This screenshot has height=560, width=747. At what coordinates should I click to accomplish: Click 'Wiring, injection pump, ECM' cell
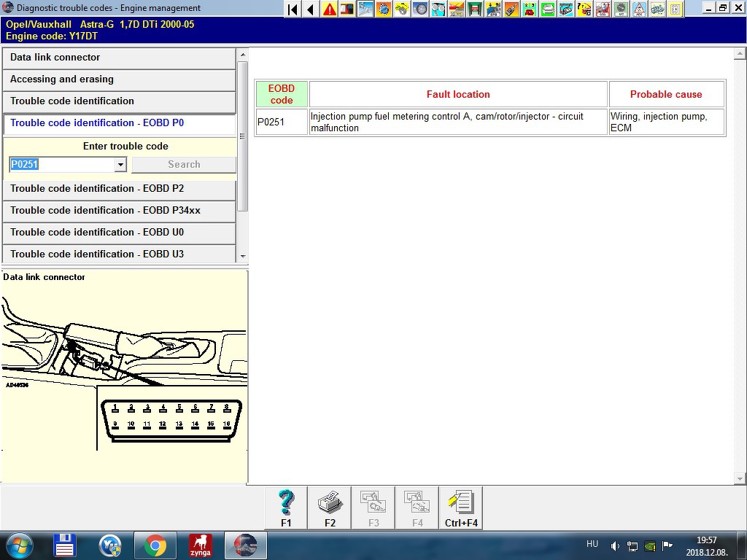click(667, 122)
